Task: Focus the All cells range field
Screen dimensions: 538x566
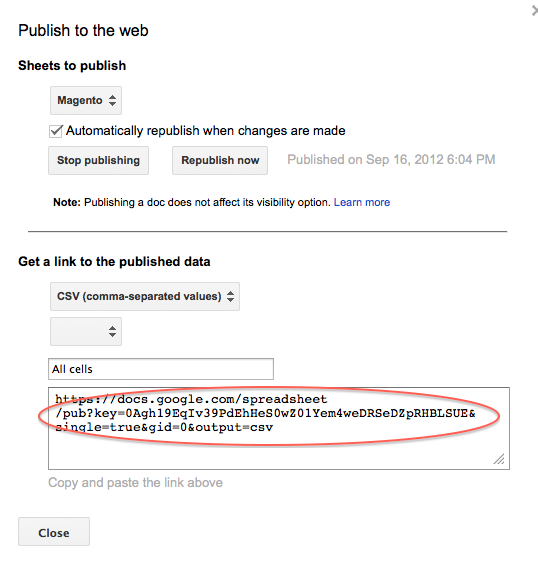Action: tap(161, 369)
